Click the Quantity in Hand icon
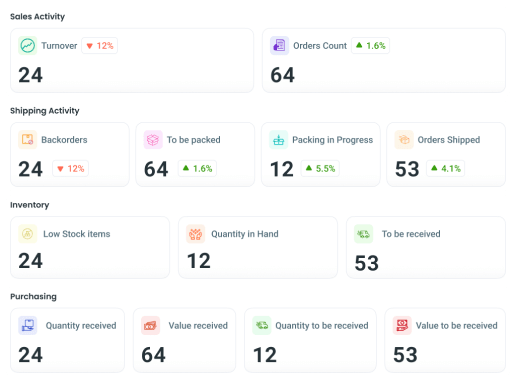Viewport: 516px width, 383px height. (196, 234)
